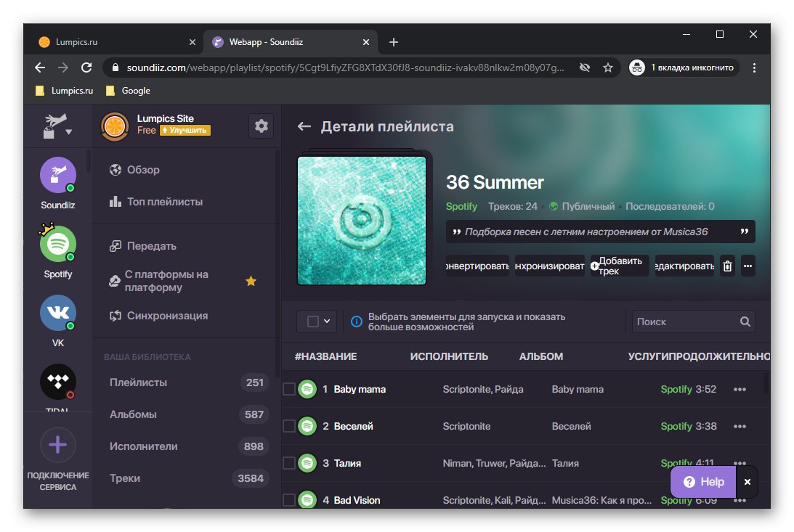This screenshot has width=794, height=532.
Task: Click the browser address bar URL
Action: tap(345, 67)
